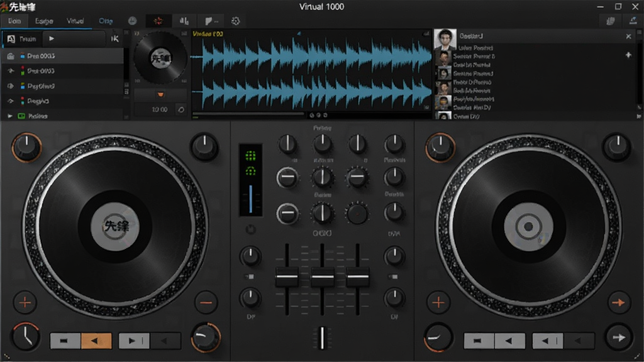Image resolution: width=644 pixels, height=362 pixels.
Task: Expand the last browser row with green icon
Action: (10, 116)
